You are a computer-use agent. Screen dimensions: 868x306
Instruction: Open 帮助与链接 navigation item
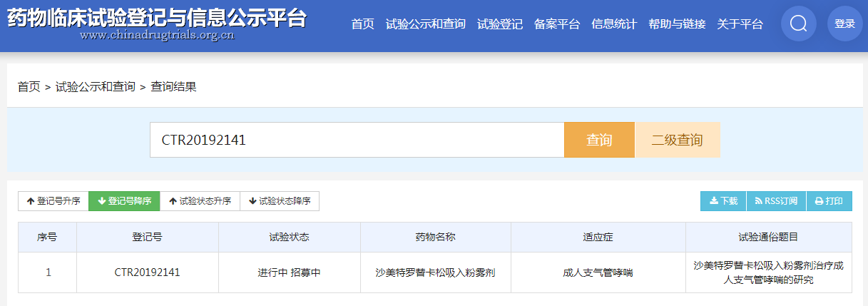click(677, 24)
